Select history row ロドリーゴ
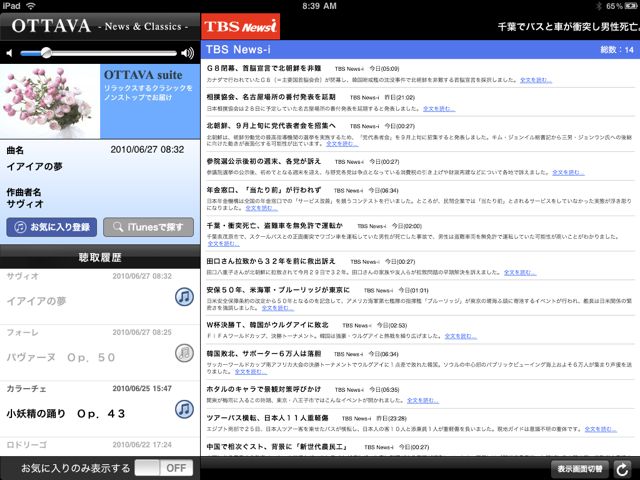 pos(100,447)
